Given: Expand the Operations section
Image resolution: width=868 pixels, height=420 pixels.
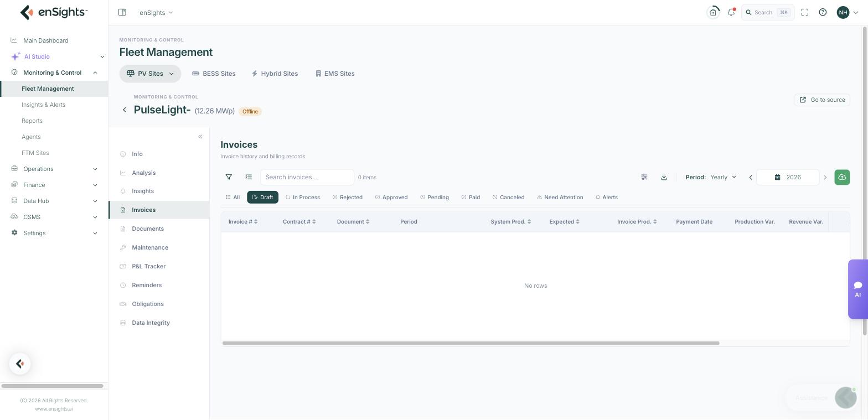Looking at the screenshot, I should pyautogui.click(x=95, y=169).
